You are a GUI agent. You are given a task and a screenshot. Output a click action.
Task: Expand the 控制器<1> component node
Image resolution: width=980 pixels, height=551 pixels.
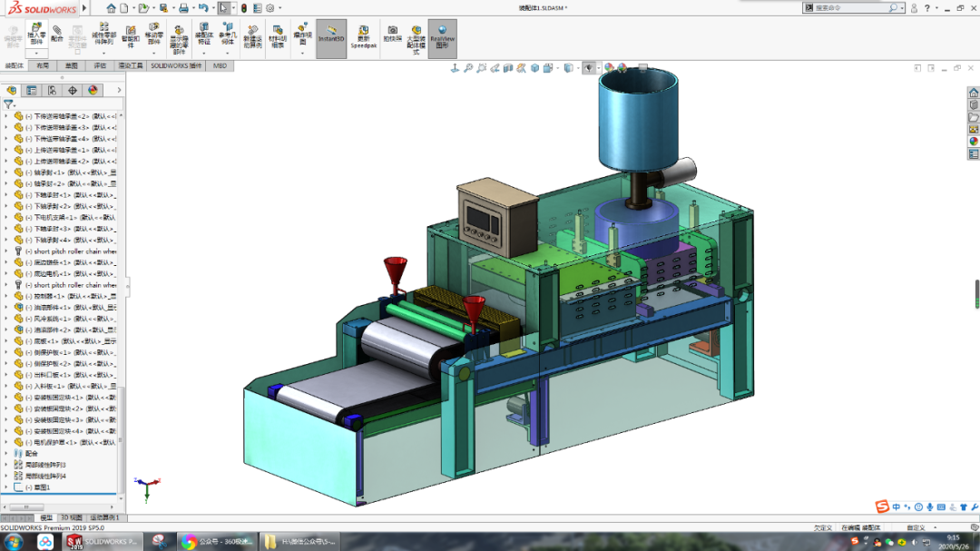click(6, 296)
